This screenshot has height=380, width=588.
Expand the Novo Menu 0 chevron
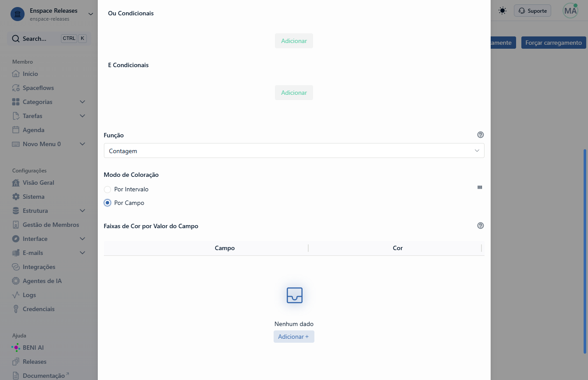pos(82,144)
